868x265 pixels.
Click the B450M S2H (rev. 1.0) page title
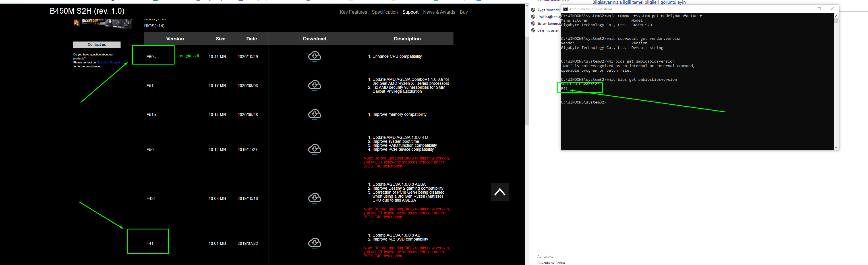coord(87,11)
